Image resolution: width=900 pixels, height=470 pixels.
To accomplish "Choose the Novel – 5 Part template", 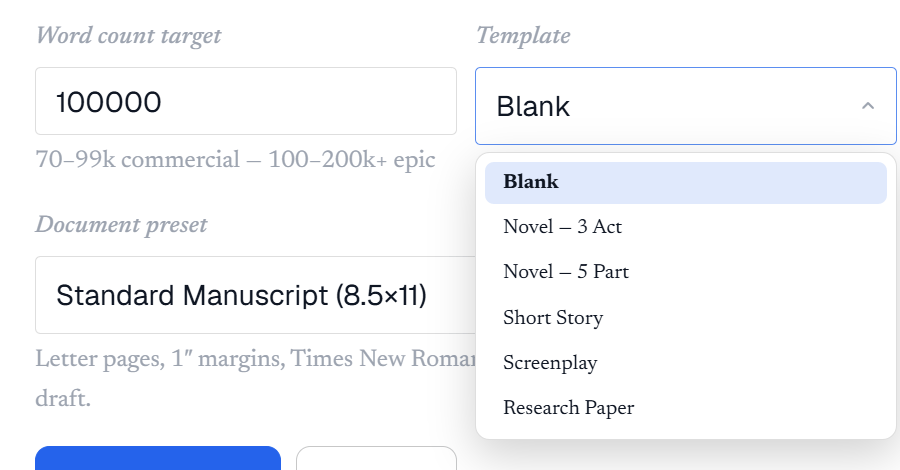I will 686,272.
